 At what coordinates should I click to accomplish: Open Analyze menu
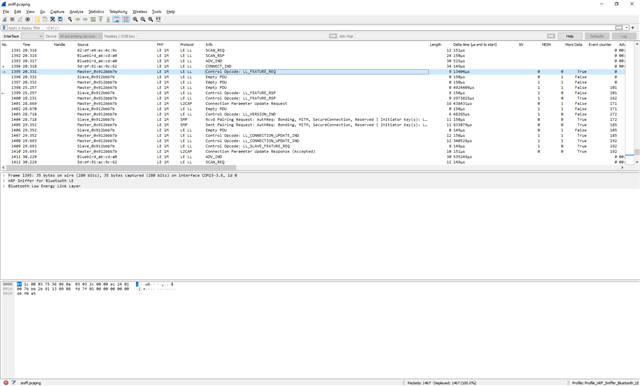[x=76, y=12]
